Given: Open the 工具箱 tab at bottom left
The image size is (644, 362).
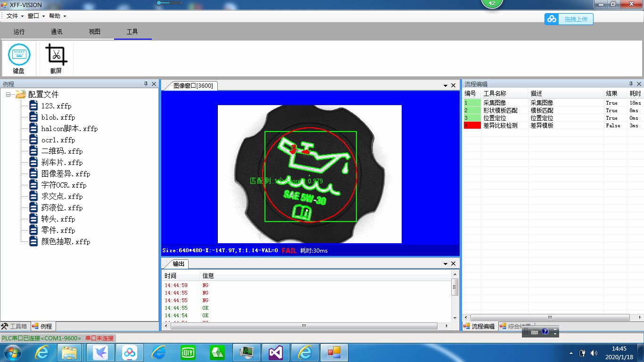Looking at the screenshot, I should (x=14, y=326).
